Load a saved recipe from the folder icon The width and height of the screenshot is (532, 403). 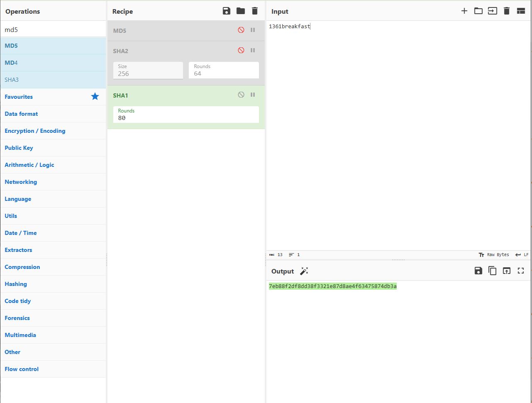coord(241,11)
